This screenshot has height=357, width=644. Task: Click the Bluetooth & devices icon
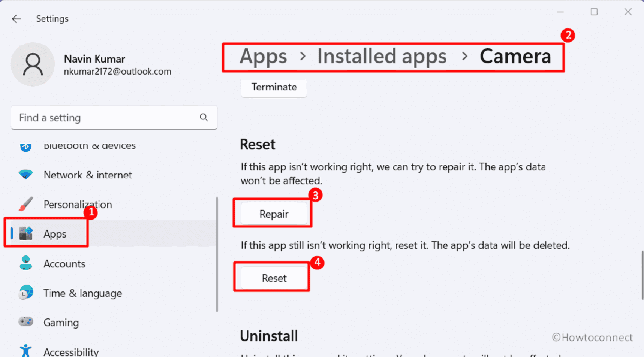(x=26, y=146)
